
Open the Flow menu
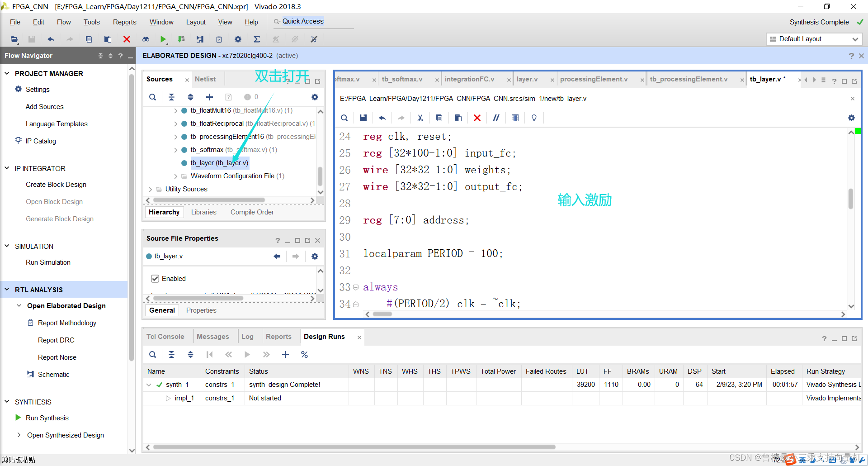click(x=64, y=22)
